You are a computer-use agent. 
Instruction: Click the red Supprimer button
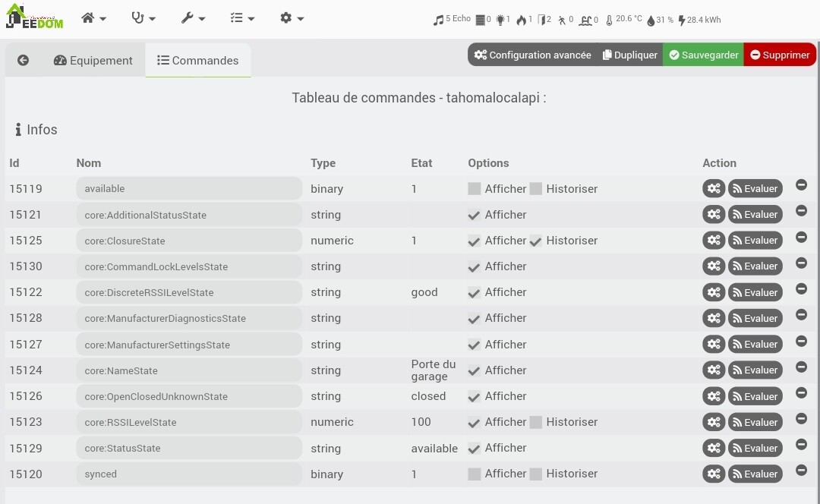point(780,55)
